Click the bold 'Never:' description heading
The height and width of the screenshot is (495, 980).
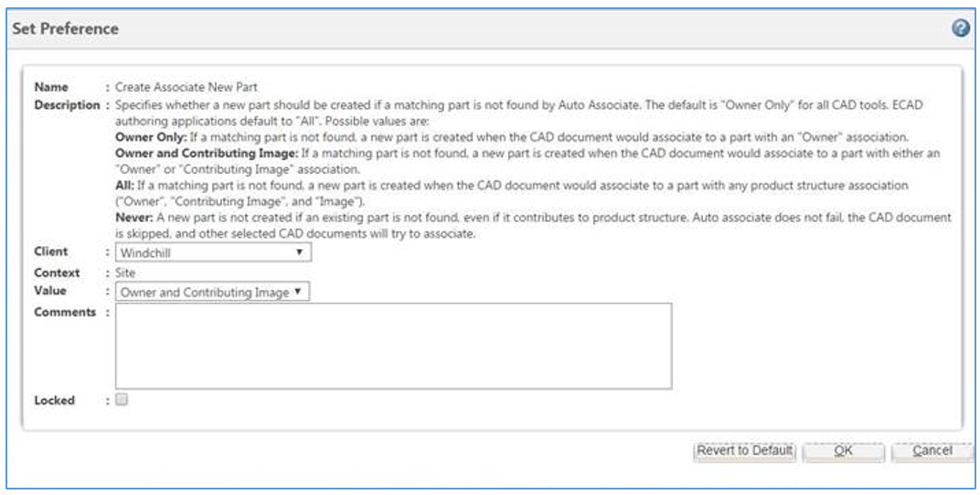pos(133,218)
